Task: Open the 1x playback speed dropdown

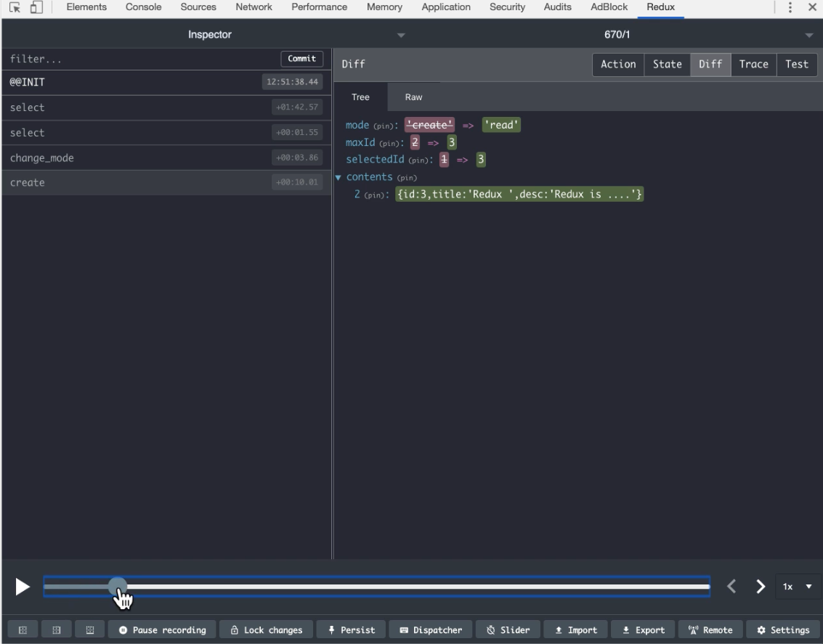Action: pyautogui.click(x=798, y=587)
